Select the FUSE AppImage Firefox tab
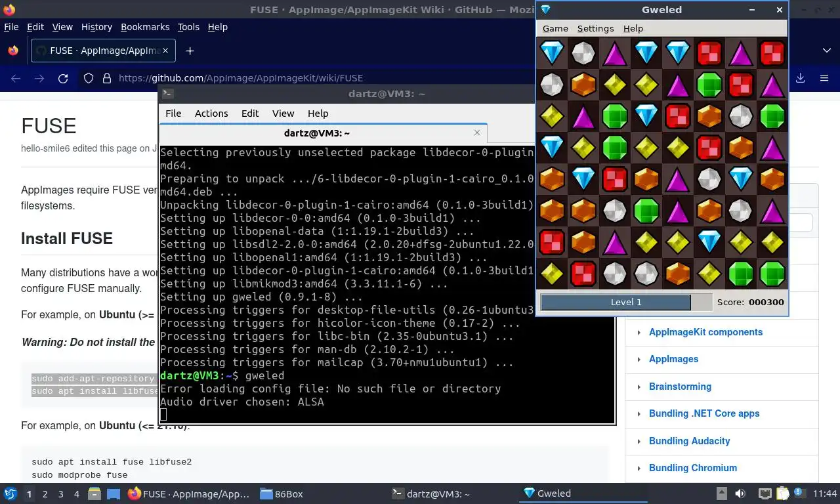This screenshot has width=840, height=504. [103, 51]
